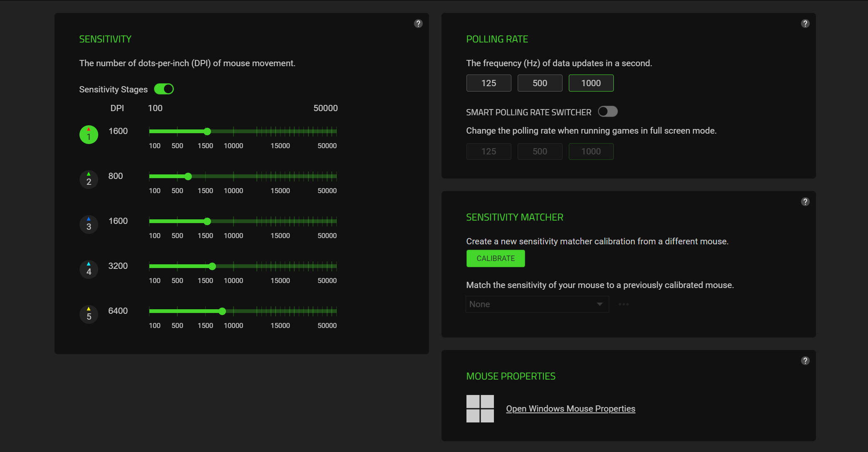
Task: Click 'Create a new sensitivity matcher calibration' text
Action: coord(597,241)
